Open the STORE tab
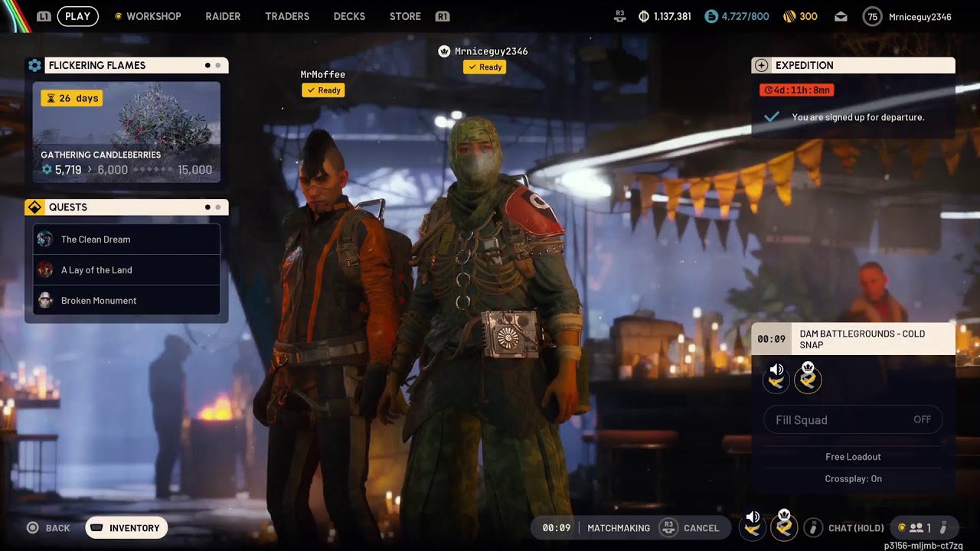 click(405, 16)
